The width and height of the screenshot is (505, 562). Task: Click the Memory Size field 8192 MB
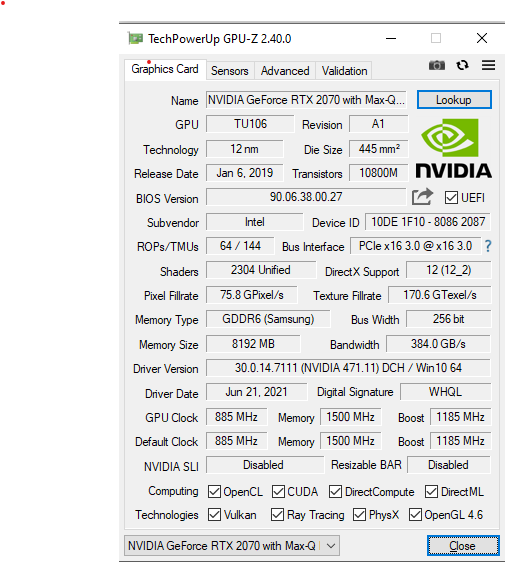tap(253, 344)
